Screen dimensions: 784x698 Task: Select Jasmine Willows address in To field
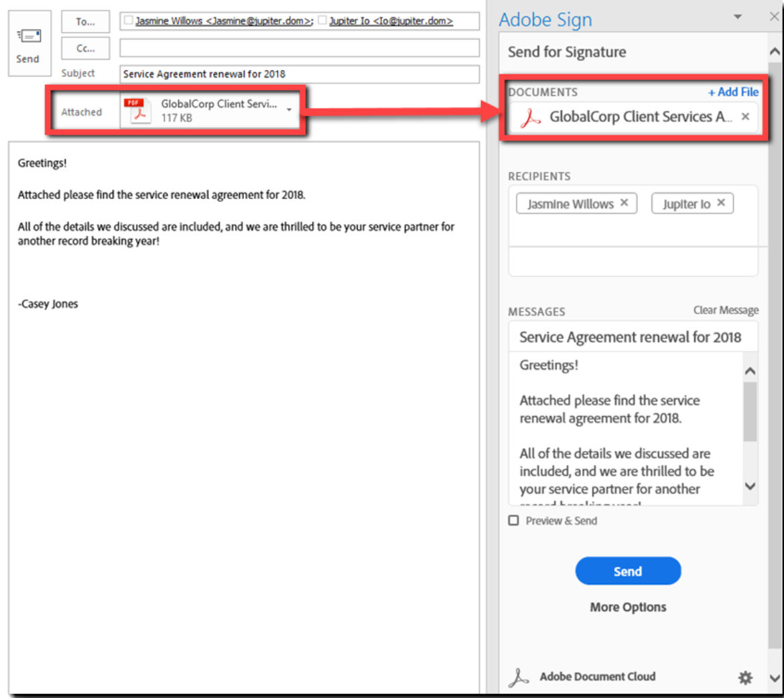point(224,21)
